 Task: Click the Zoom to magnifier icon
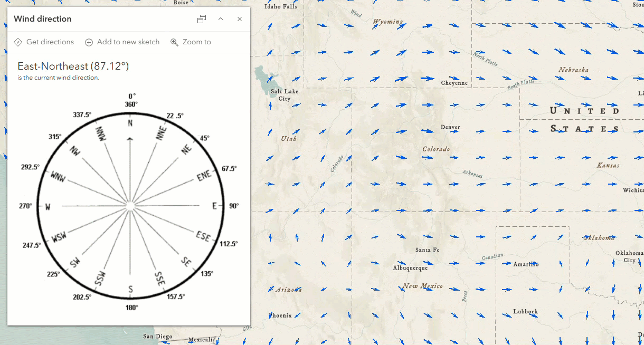click(x=174, y=42)
